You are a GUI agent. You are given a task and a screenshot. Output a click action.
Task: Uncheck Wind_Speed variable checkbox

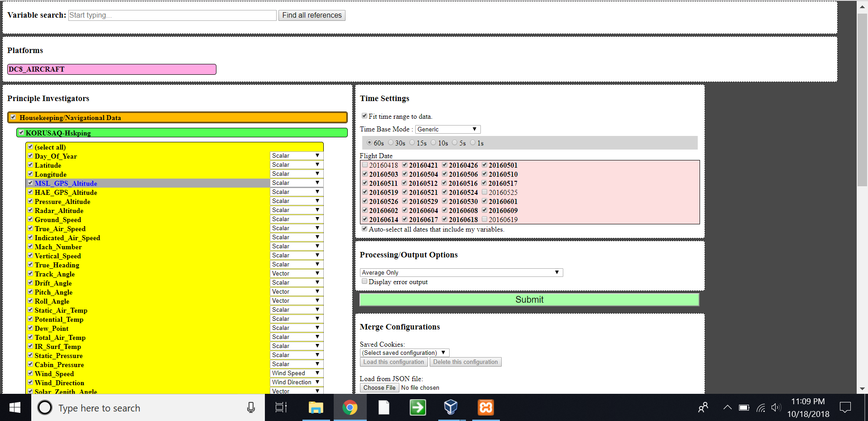pos(30,373)
